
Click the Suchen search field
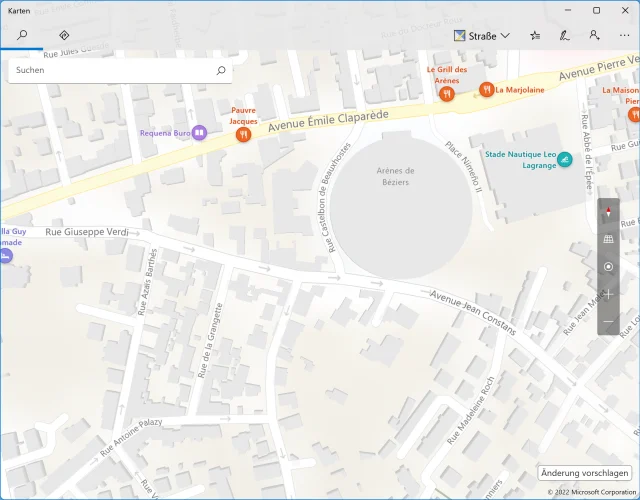coord(120,70)
